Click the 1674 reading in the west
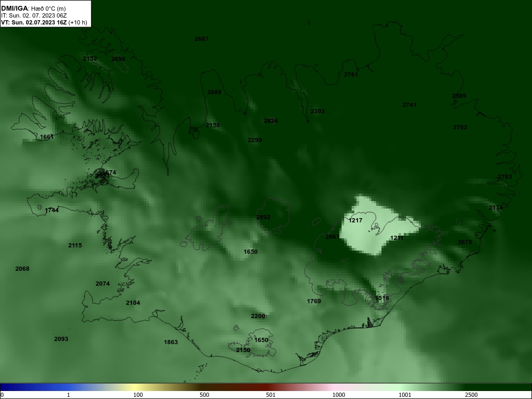Image resolution: width=532 pixels, height=399 pixels. point(109,173)
